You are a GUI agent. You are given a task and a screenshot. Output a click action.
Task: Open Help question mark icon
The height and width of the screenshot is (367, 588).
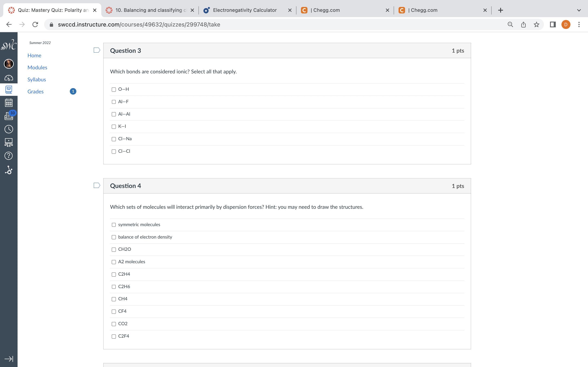[x=9, y=156]
